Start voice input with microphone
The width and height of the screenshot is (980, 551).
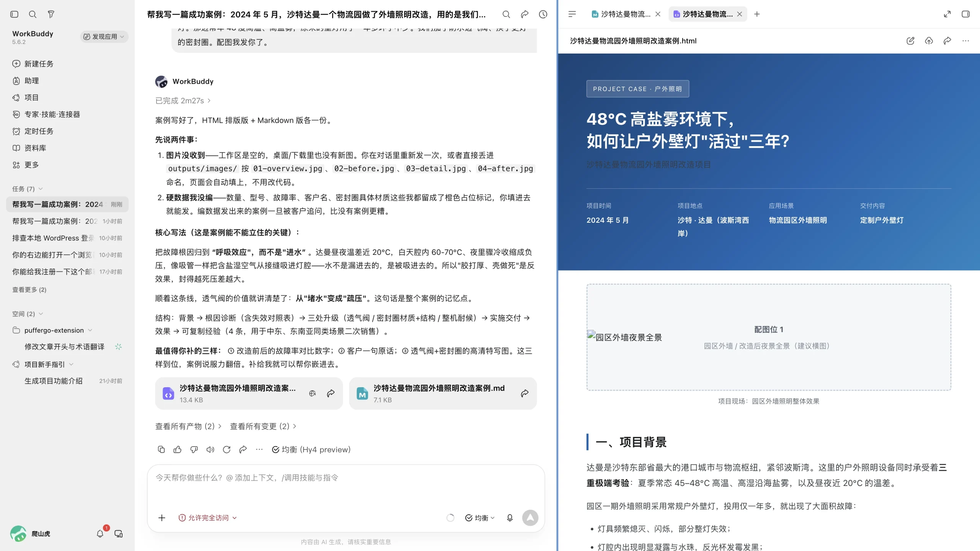click(510, 518)
